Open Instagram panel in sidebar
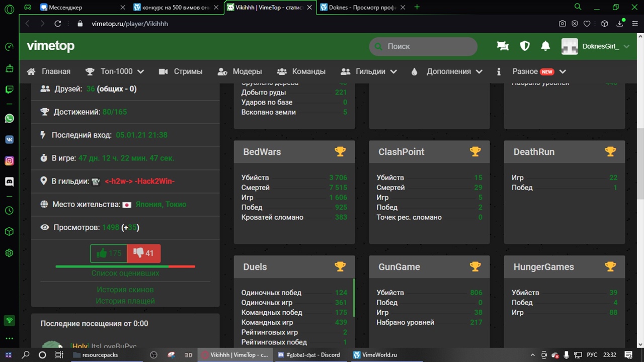Image resolution: width=644 pixels, height=362 pixels. (x=9, y=161)
